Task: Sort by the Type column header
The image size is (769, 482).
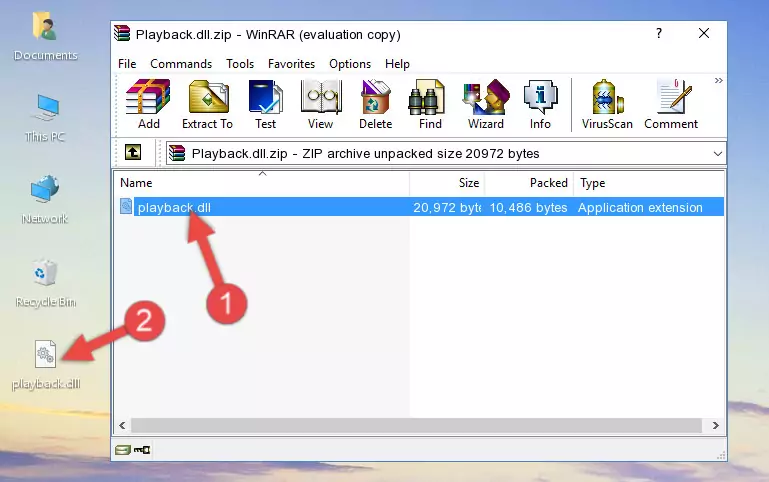Action: coord(648,183)
